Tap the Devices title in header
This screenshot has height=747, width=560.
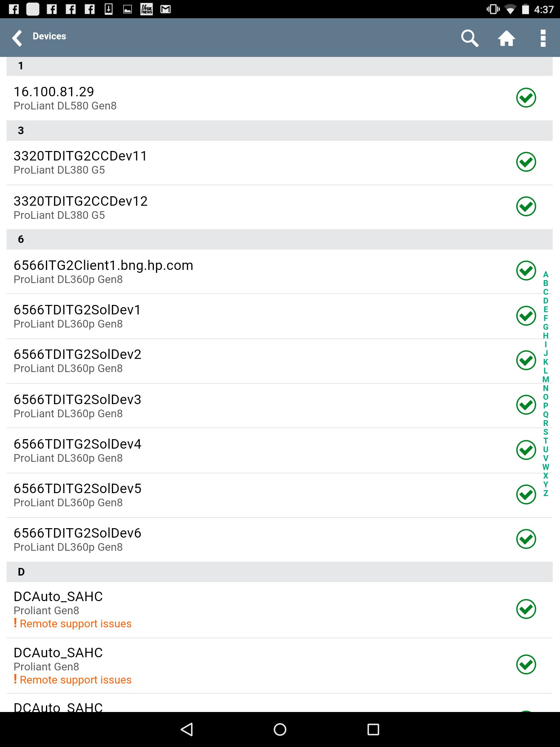point(49,36)
